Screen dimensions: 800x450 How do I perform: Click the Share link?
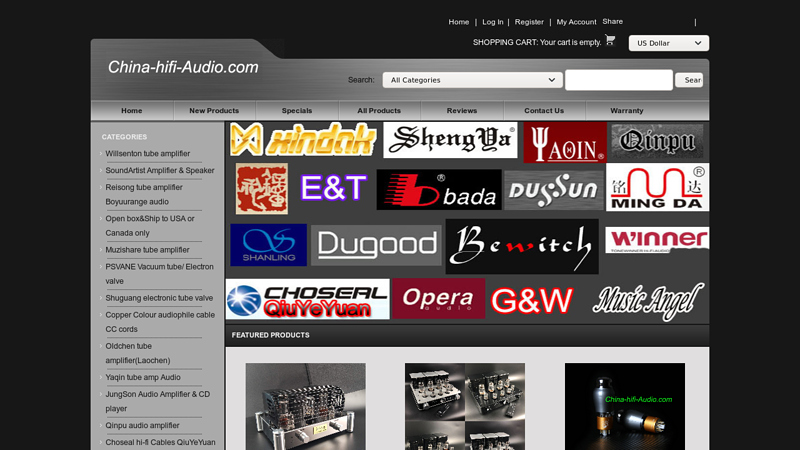click(612, 21)
